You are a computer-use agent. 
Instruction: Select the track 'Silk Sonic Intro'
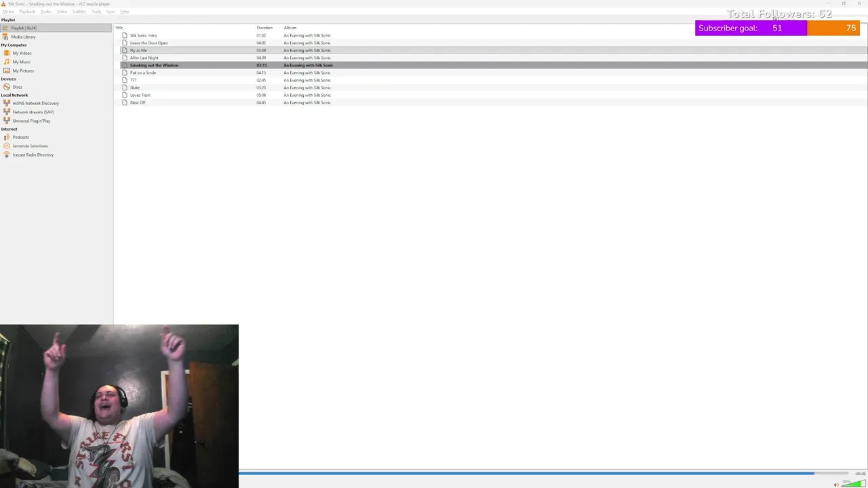tap(143, 35)
